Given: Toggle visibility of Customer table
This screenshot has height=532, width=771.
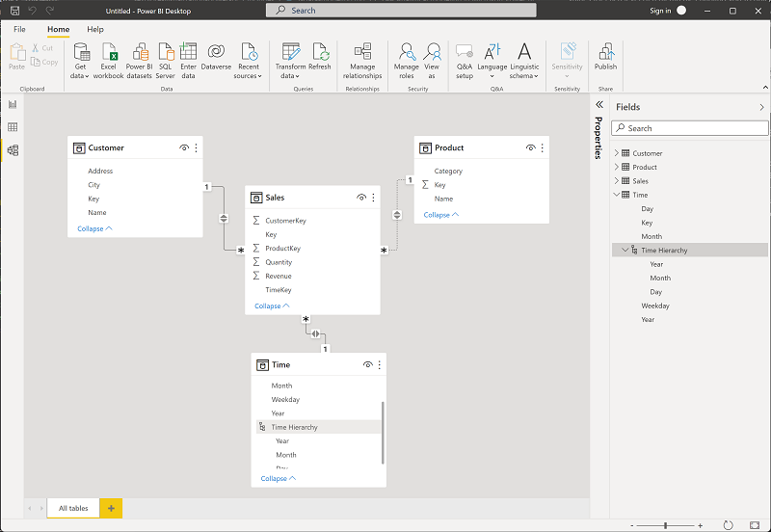Looking at the screenshot, I should click(x=184, y=147).
